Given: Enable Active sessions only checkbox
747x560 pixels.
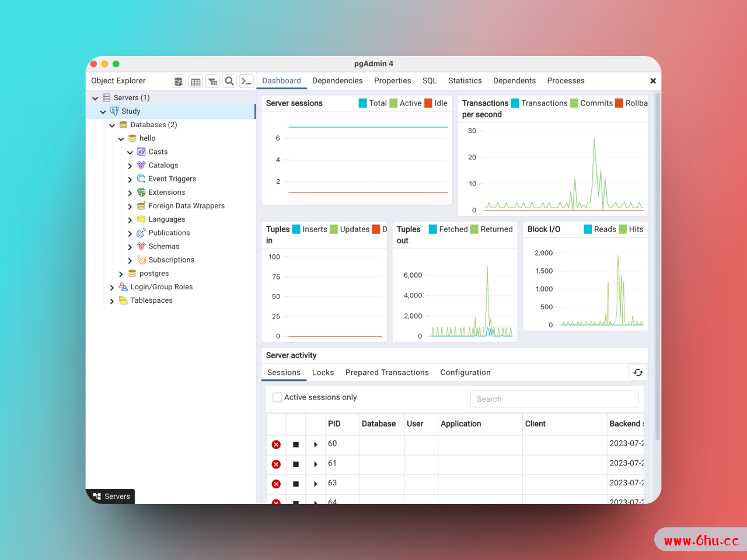Looking at the screenshot, I should coord(277,397).
